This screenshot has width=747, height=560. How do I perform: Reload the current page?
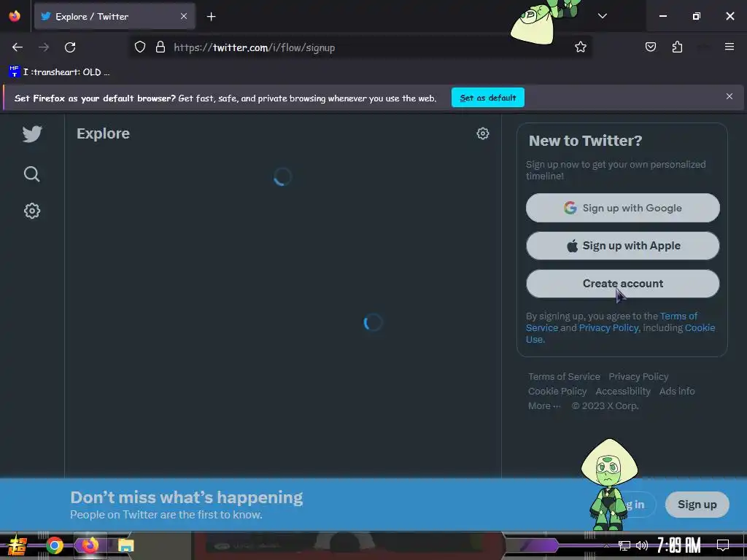coord(70,47)
